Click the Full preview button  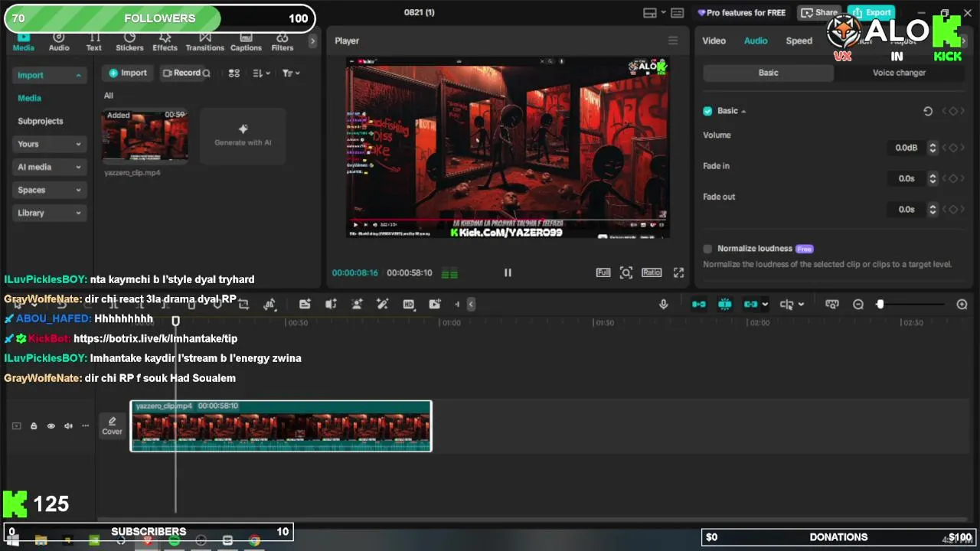[x=603, y=272]
